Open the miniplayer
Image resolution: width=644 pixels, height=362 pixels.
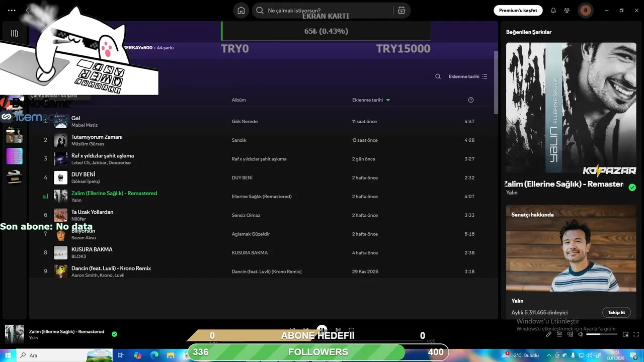(x=626, y=334)
